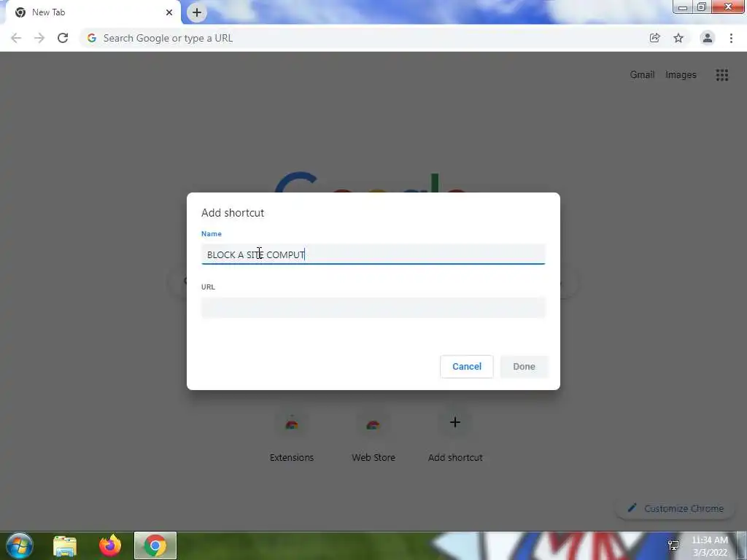Screen dimensions: 747x560
Task: Minimize the Chrome window
Action: pos(683,7)
